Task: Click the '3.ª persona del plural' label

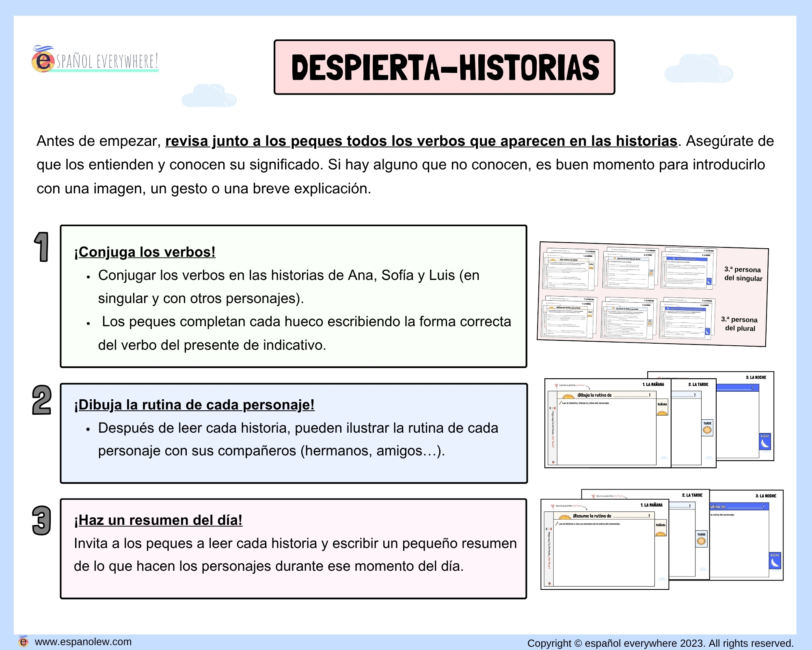Action: tap(740, 324)
